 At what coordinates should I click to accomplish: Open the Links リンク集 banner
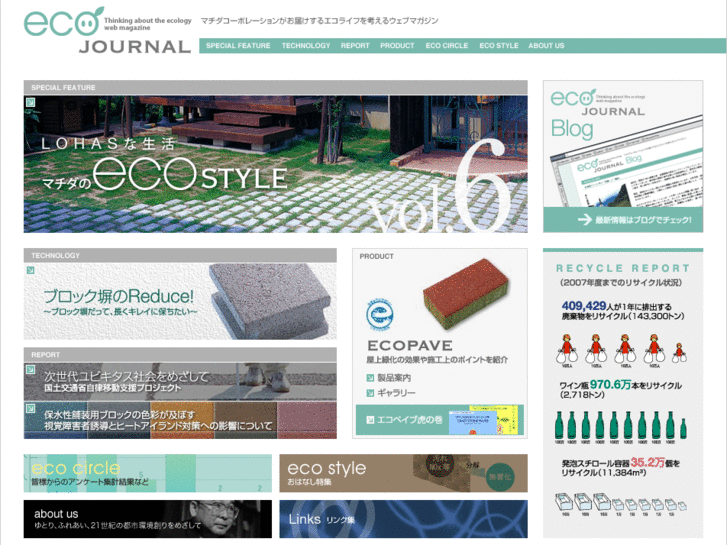[x=403, y=519]
